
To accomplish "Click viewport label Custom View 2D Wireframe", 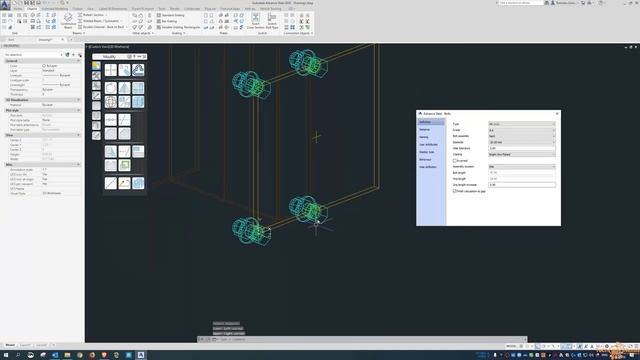I will tap(109, 47).
